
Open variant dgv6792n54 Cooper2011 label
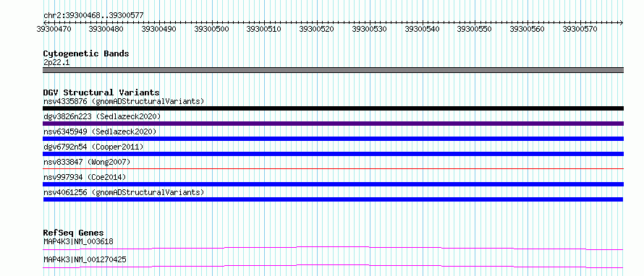tap(93, 147)
